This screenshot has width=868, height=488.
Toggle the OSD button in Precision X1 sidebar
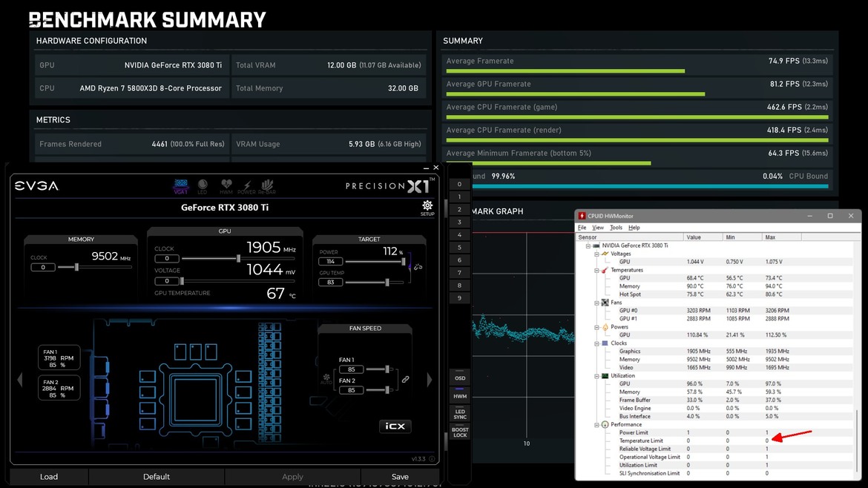click(460, 378)
